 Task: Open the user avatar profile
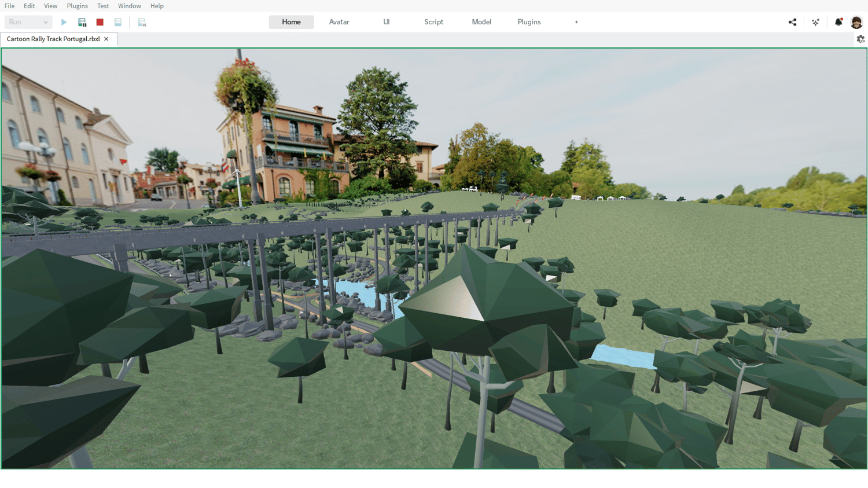[856, 22]
